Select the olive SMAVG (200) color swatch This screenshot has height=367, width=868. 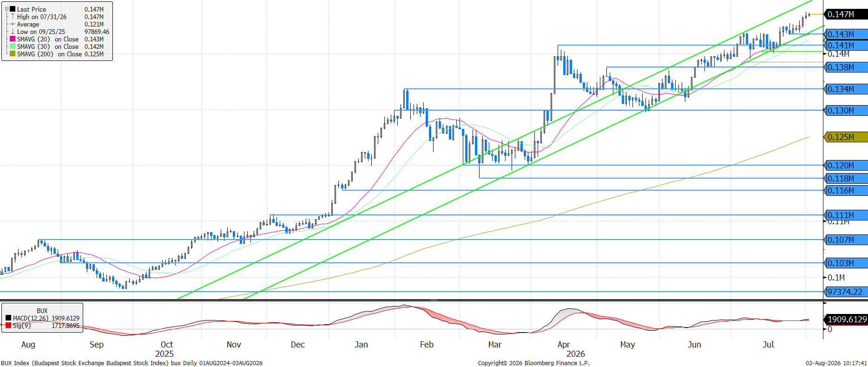13,54
